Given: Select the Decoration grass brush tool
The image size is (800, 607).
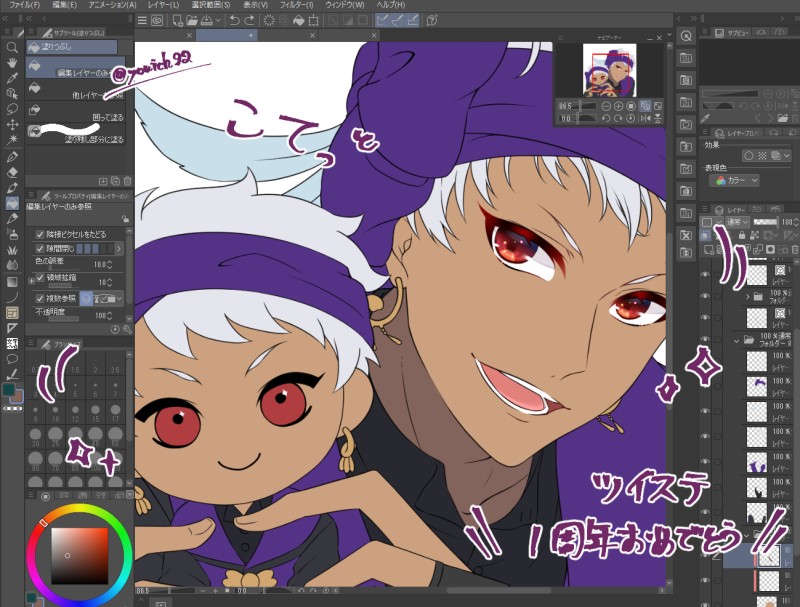Looking at the screenshot, I should click(12, 249).
